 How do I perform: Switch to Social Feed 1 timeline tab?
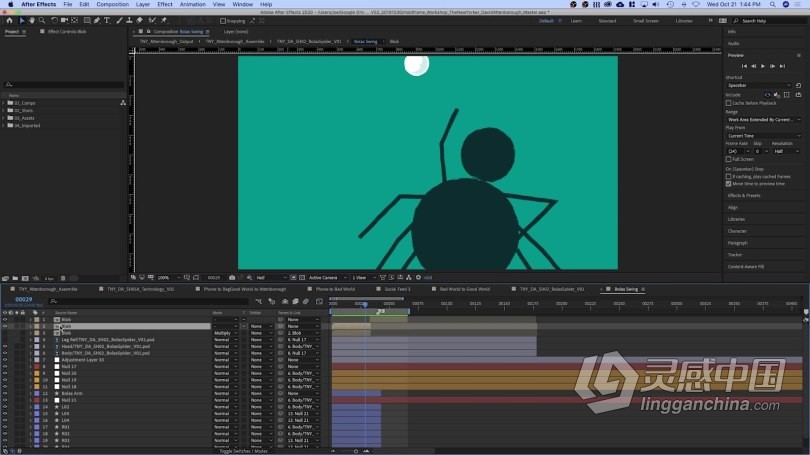coord(397,289)
